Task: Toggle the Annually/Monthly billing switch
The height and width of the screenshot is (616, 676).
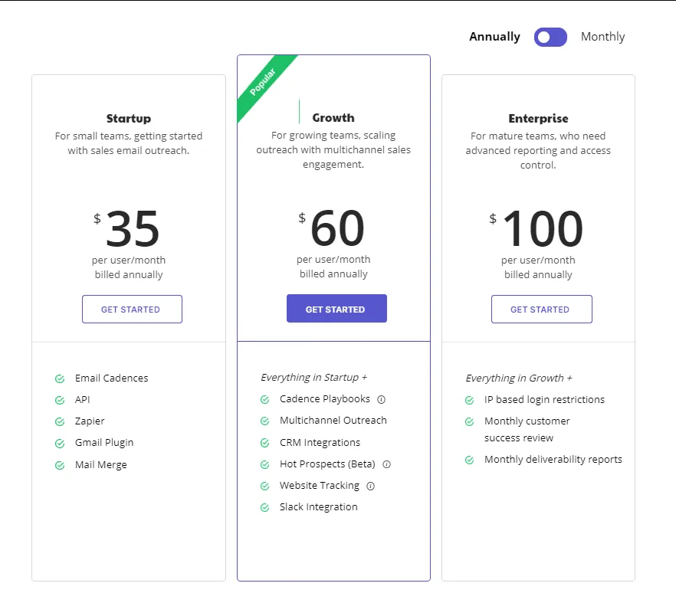Action: click(550, 37)
